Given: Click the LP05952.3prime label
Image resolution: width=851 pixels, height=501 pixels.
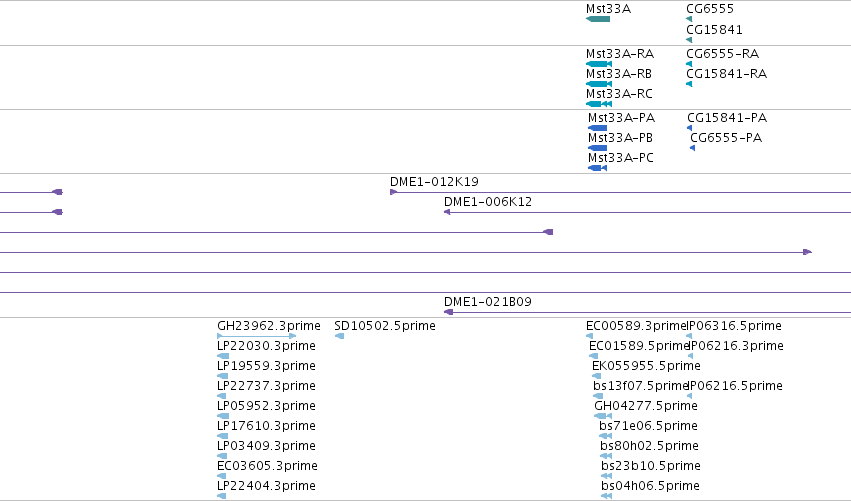Looking at the screenshot, I should [x=266, y=406].
